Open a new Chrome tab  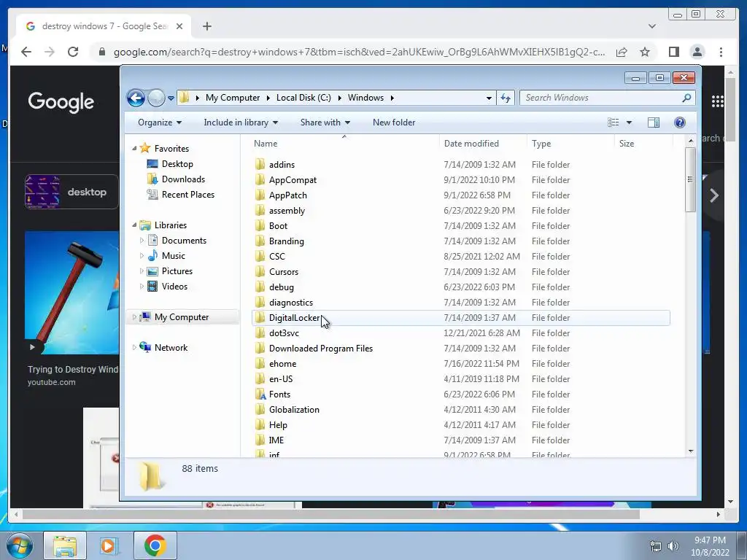[206, 26]
